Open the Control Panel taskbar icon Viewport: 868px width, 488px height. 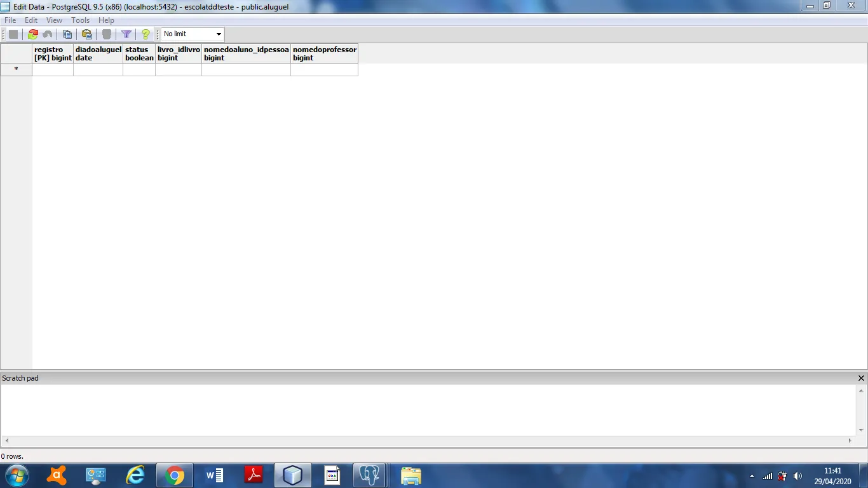coord(96,475)
